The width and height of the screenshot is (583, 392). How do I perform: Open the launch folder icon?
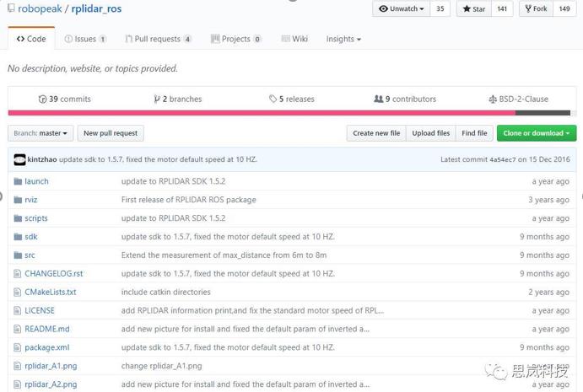click(x=18, y=181)
